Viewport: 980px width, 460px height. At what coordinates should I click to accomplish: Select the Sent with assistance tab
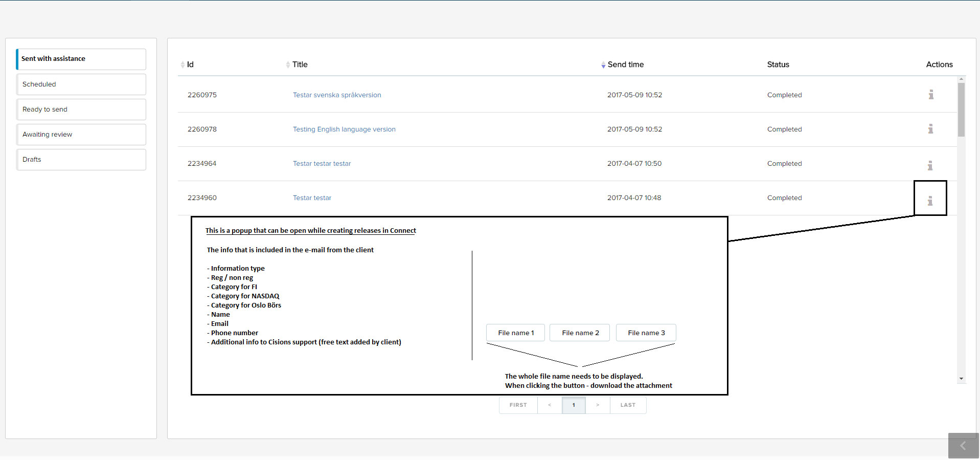81,59
